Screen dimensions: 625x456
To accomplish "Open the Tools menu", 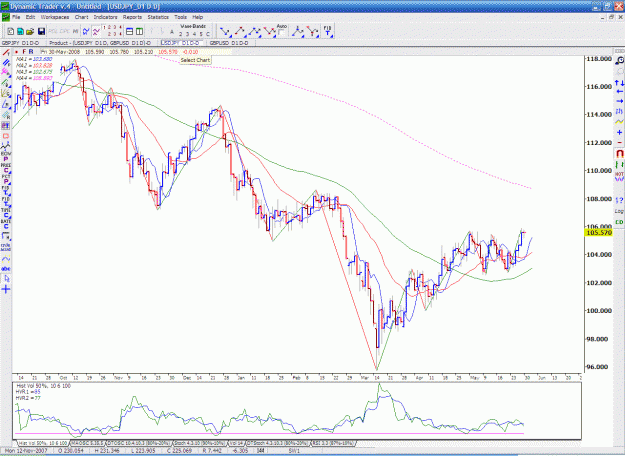I will pos(180,17).
